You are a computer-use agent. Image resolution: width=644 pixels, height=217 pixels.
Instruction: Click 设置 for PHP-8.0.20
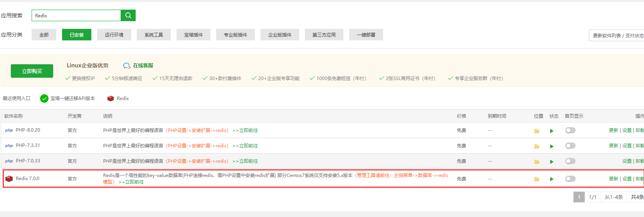[627, 130]
